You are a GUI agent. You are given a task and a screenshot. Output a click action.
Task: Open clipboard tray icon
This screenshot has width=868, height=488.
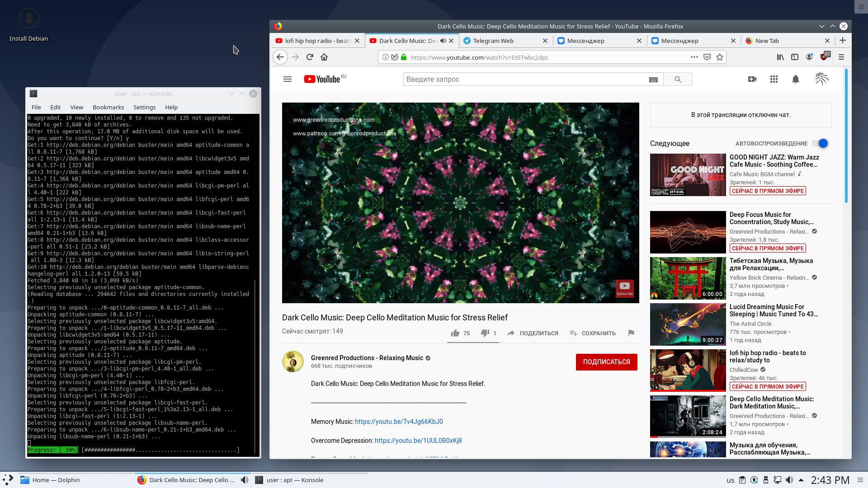click(742, 480)
